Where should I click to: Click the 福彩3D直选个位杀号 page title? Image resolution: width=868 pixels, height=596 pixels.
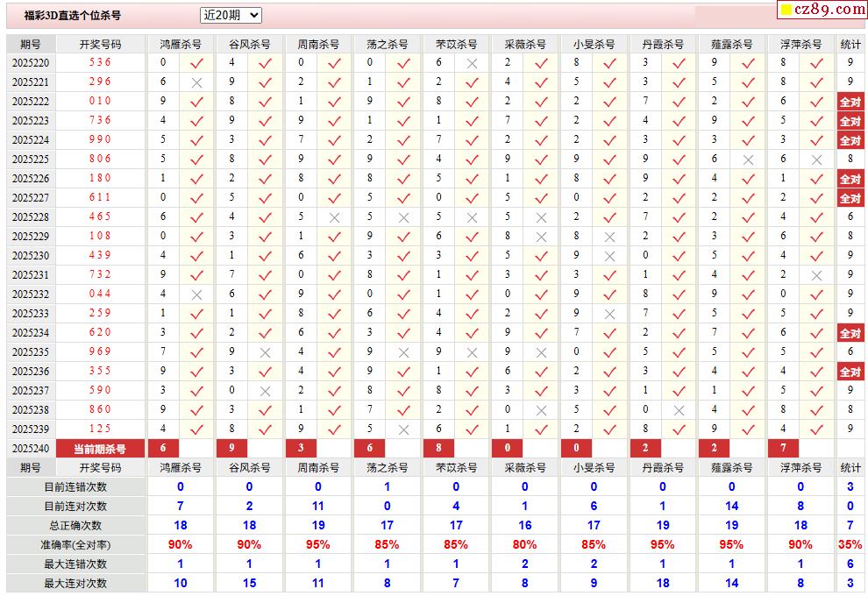pyautogui.click(x=73, y=16)
